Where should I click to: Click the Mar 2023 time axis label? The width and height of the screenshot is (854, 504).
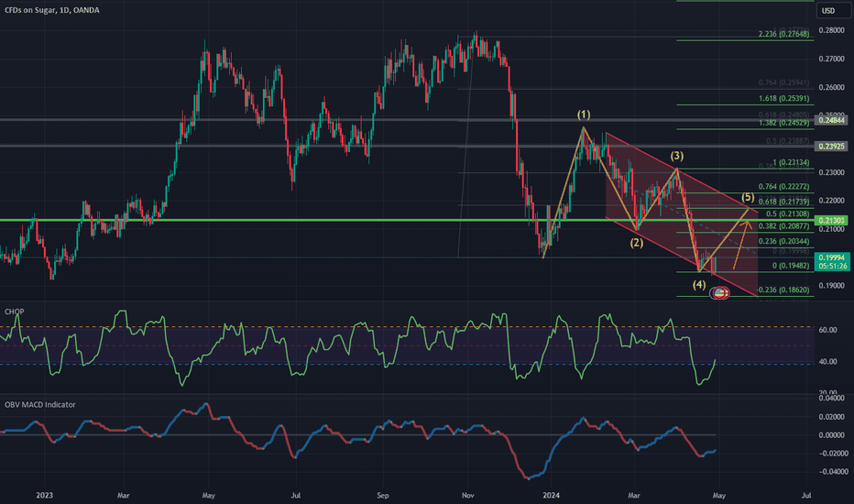coord(123,495)
